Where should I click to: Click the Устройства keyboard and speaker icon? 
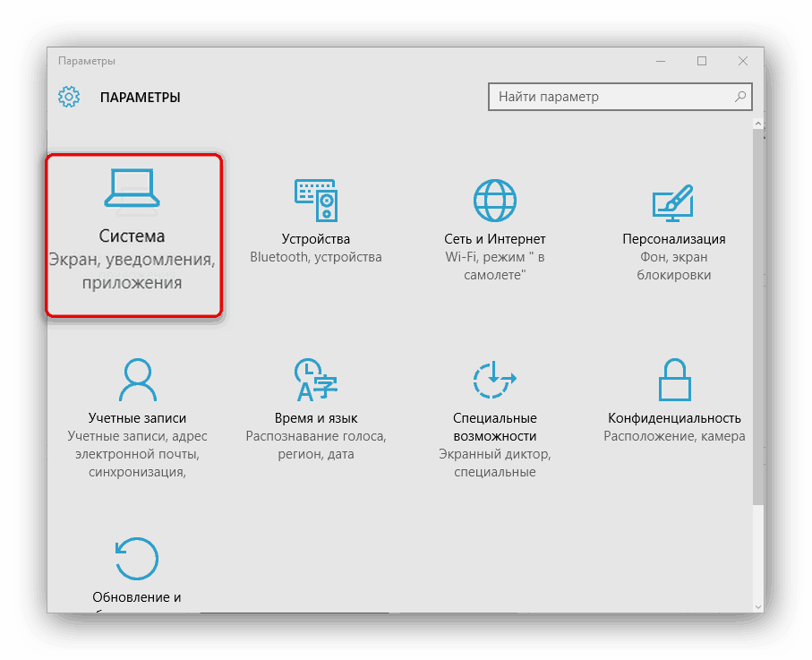tap(315, 201)
